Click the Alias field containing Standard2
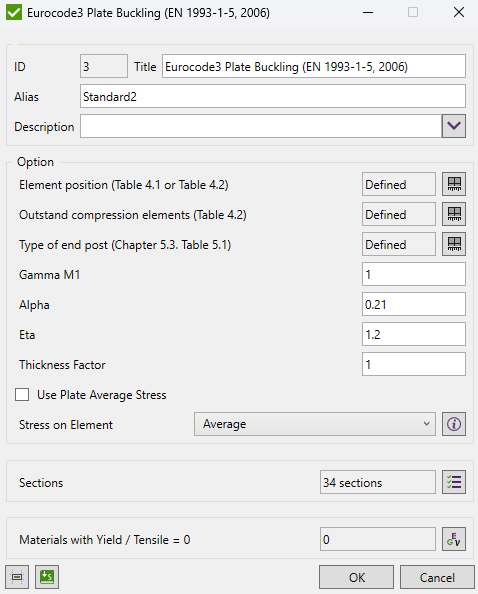Image resolution: width=478 pixels, height=594 pixels. point(273,96)
